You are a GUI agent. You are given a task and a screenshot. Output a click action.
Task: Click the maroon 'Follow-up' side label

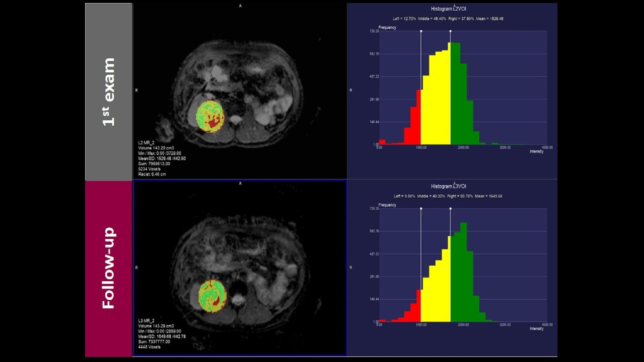click(109, 268)
